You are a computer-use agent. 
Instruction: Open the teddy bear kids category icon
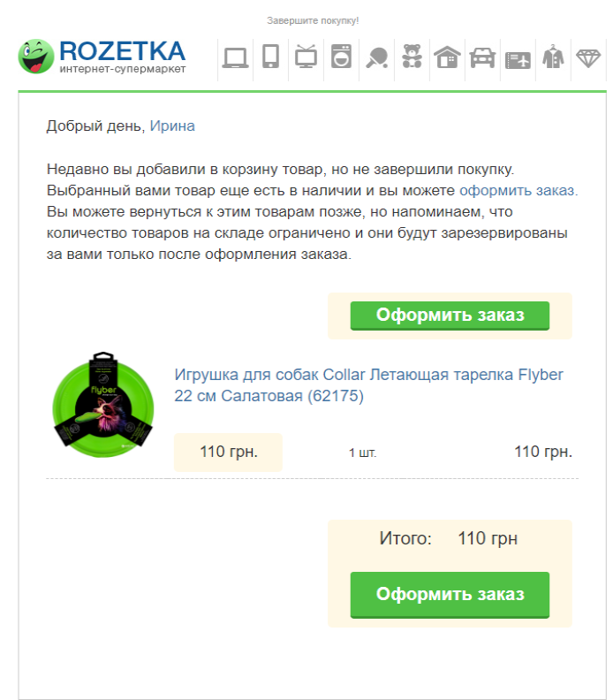pos(412,57)
